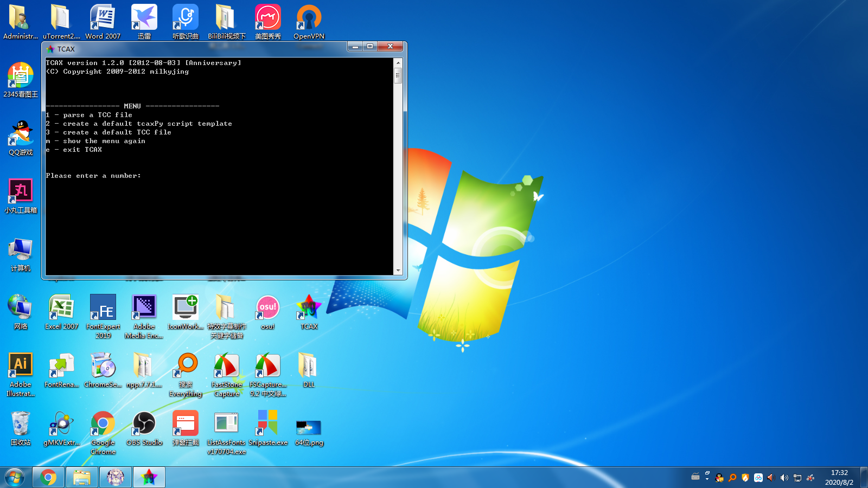Open the network connection tray icon
Viewport: 868px width, 488px height.
pos(797,478)
